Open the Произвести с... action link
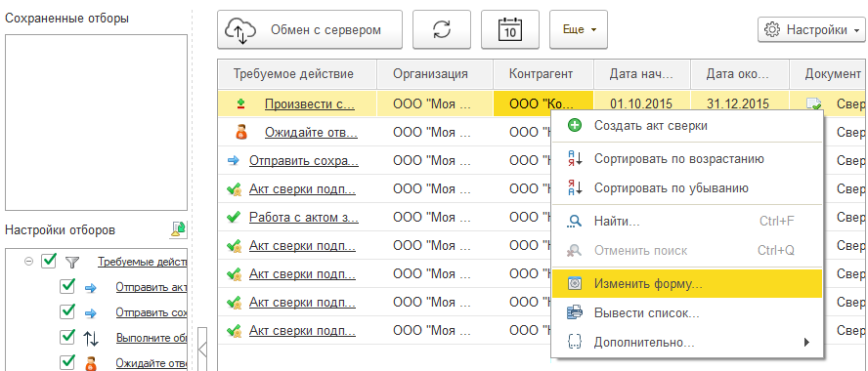This screenshot has width=868, height=371. pos(310,103)
